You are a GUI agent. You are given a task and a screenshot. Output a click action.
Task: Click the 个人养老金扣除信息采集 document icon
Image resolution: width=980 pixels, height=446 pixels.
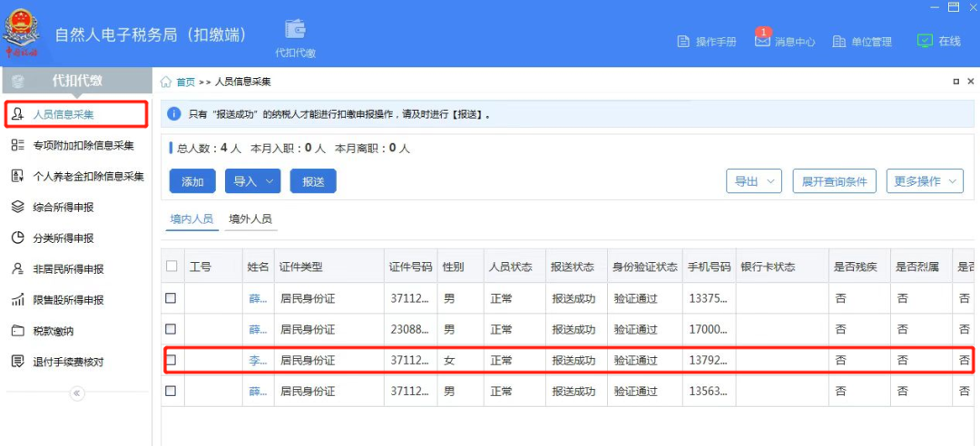18,176
